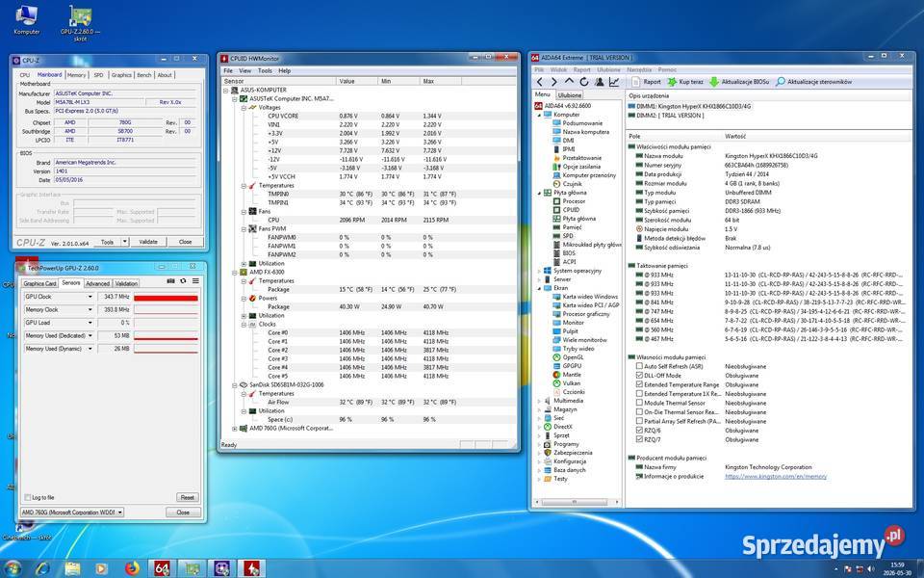This screenshot has height=578, width=924.
Task: Toggle Module Thermal Sensor checkbox
Action: [x=639, y=403]
